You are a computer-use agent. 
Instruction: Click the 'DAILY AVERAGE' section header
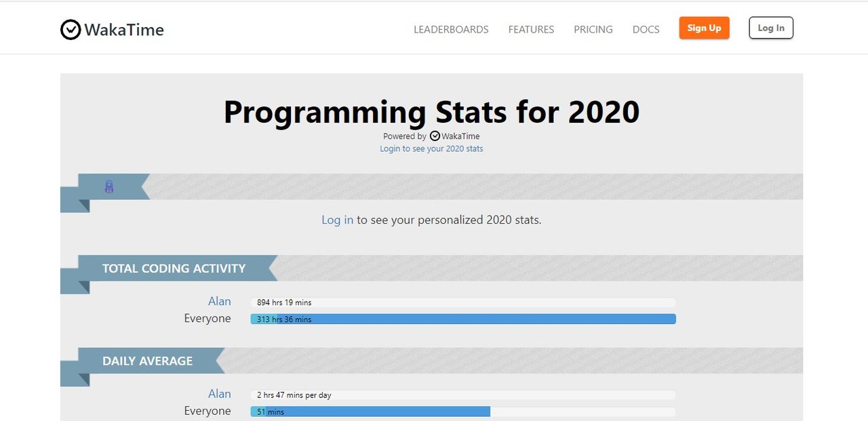point(148,361)
